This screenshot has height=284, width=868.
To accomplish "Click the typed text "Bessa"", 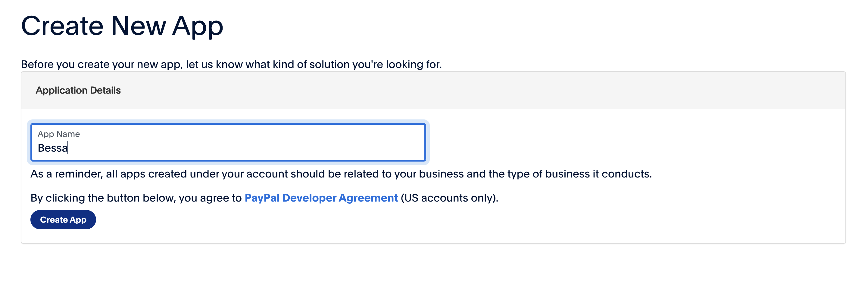I will (52, 148).
